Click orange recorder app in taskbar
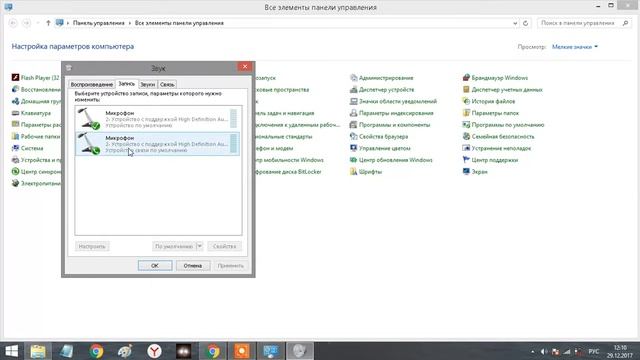Image resolution: width=640 pixels, height=360 pixels. point(242,351)
